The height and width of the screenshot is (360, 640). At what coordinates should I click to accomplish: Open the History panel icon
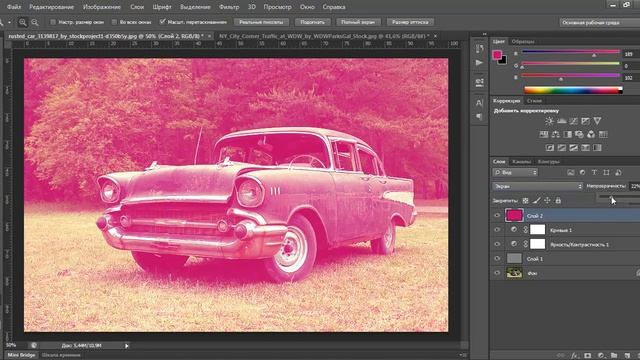(479, 49)
